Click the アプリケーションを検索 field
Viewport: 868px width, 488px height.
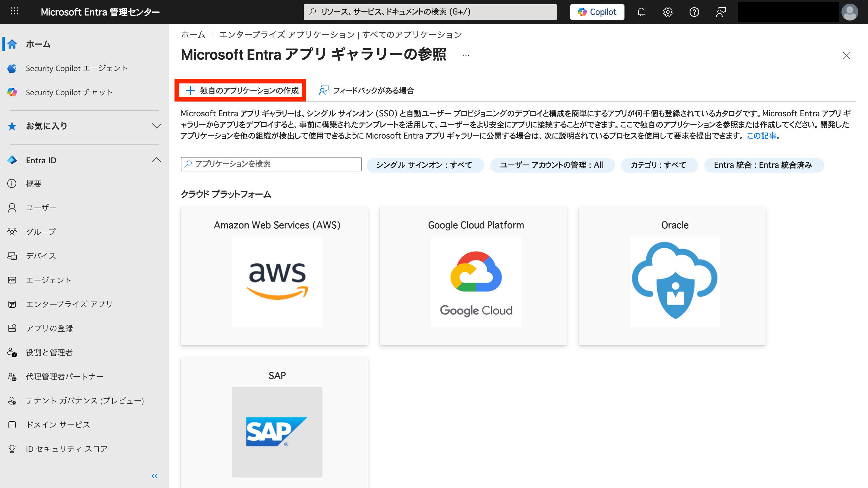pyautogui.click(x=271, y=164)
